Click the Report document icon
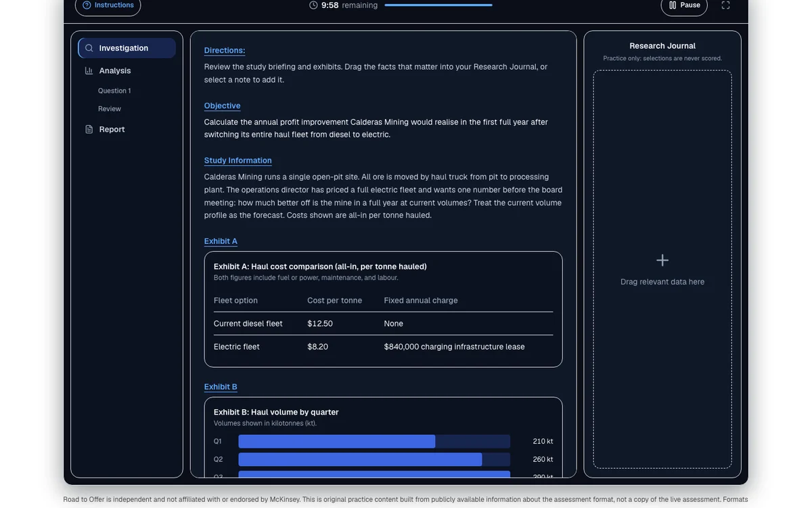Screen dimensions: 812x508 point(89,129)
